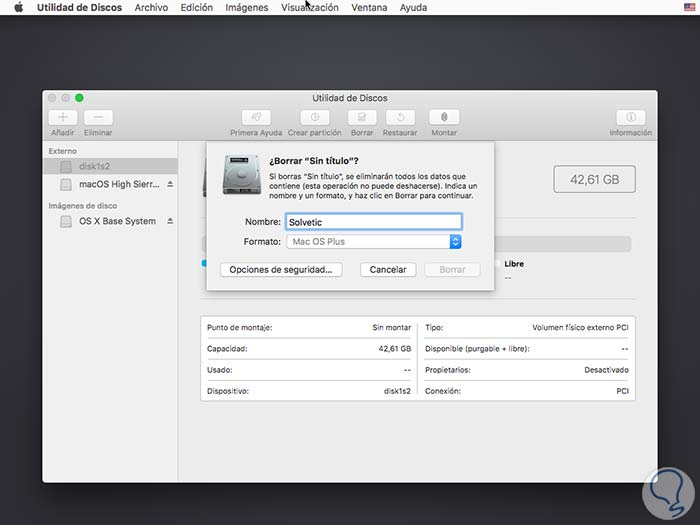700x525 pixels.
Task: Click the 42,61 GB capacity box
Action: point(594,179)
